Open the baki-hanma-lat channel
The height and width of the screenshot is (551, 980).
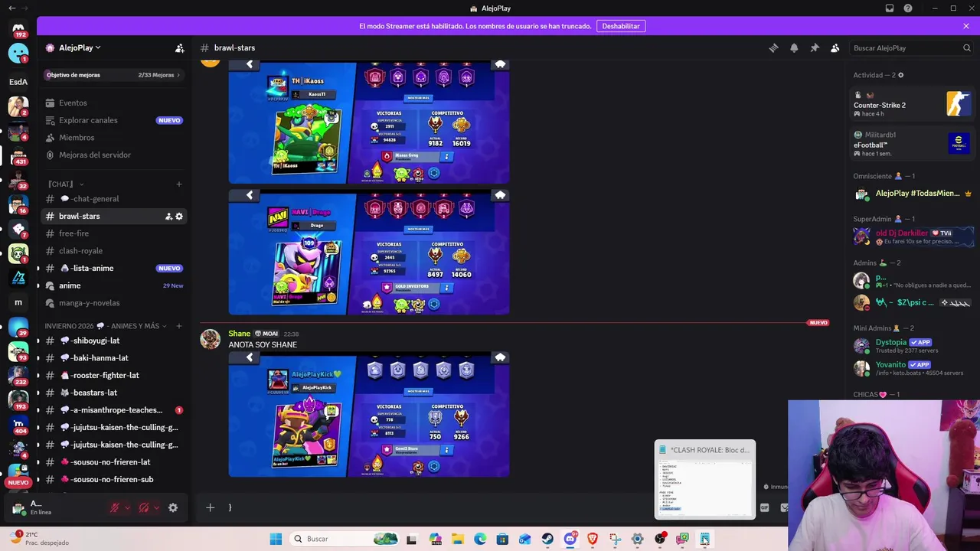tap(113, 358)
